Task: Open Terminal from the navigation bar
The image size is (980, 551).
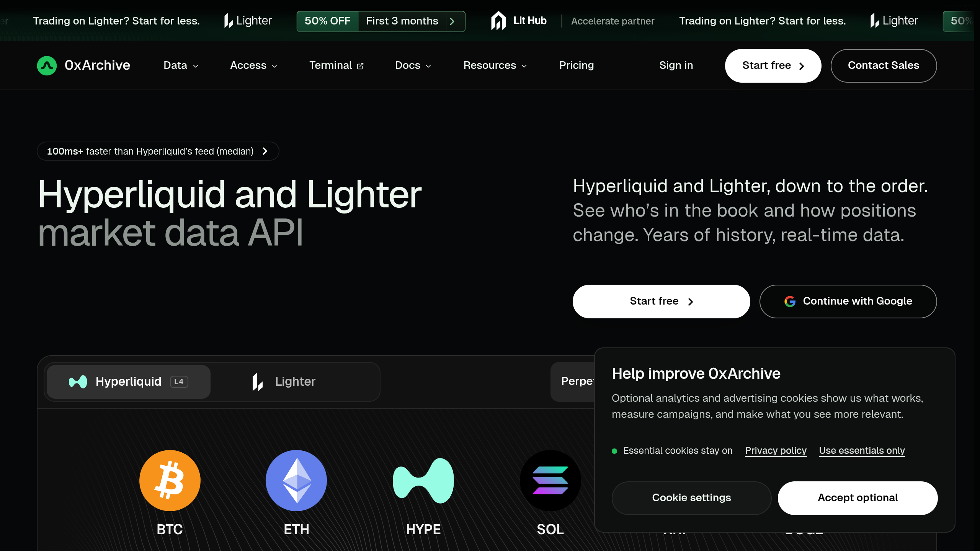Action: pyautogui.click(x=336, y=65)
